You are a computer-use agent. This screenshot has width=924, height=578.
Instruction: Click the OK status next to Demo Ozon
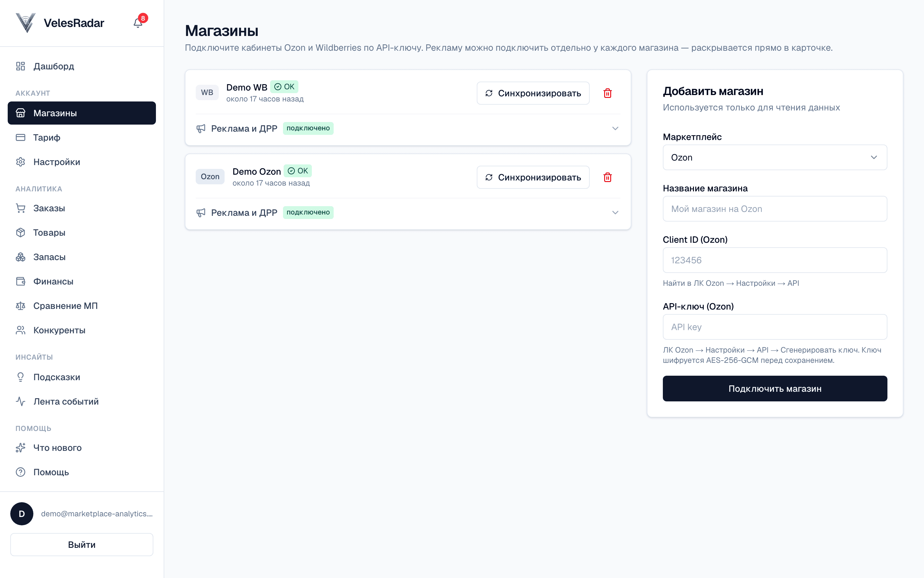click(x=298, y=171)
